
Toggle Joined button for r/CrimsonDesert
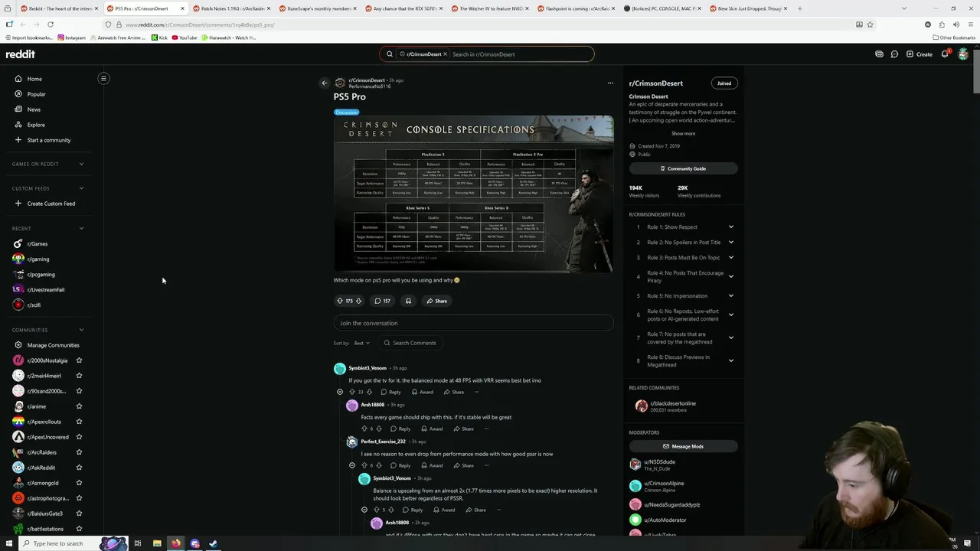tap(724, 83)
